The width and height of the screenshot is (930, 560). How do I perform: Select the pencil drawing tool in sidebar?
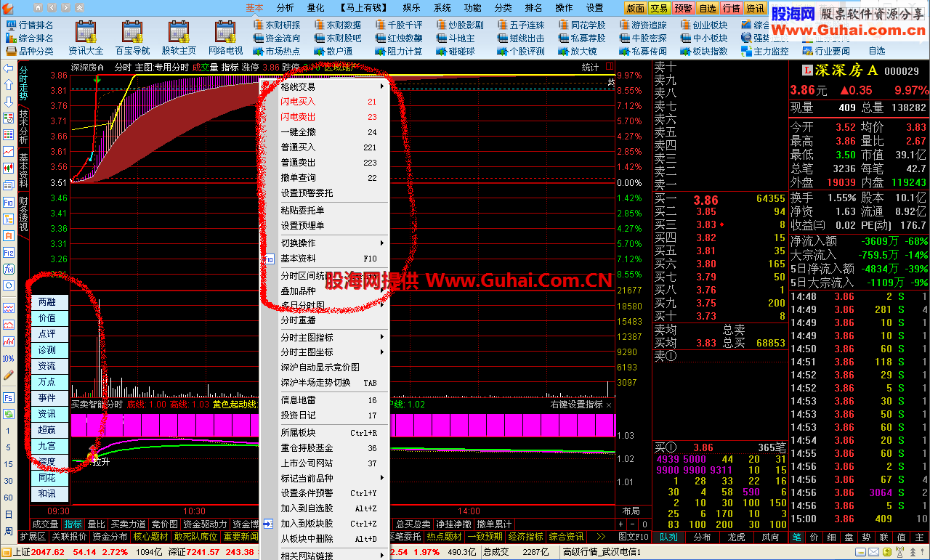[x=8, y=376]
